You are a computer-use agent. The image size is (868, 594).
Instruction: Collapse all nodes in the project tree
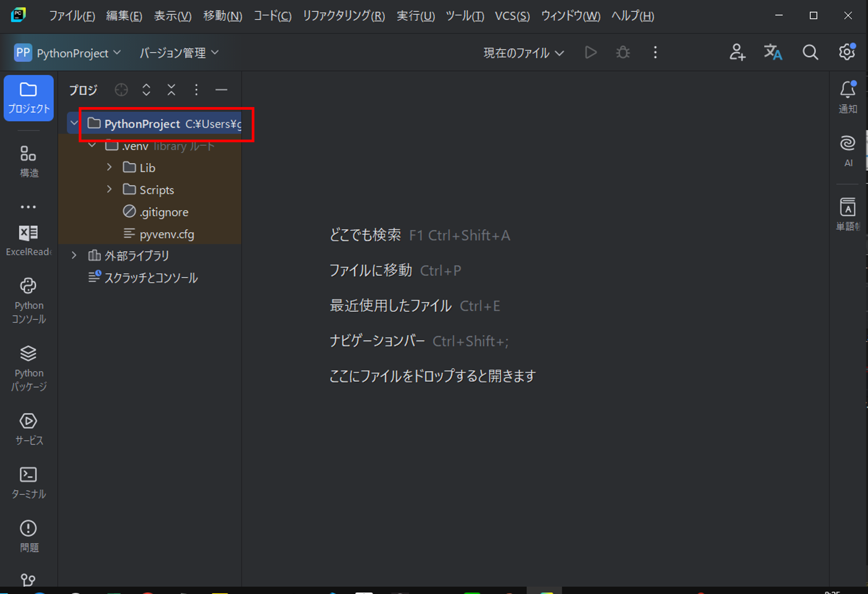tap(171, 90)
